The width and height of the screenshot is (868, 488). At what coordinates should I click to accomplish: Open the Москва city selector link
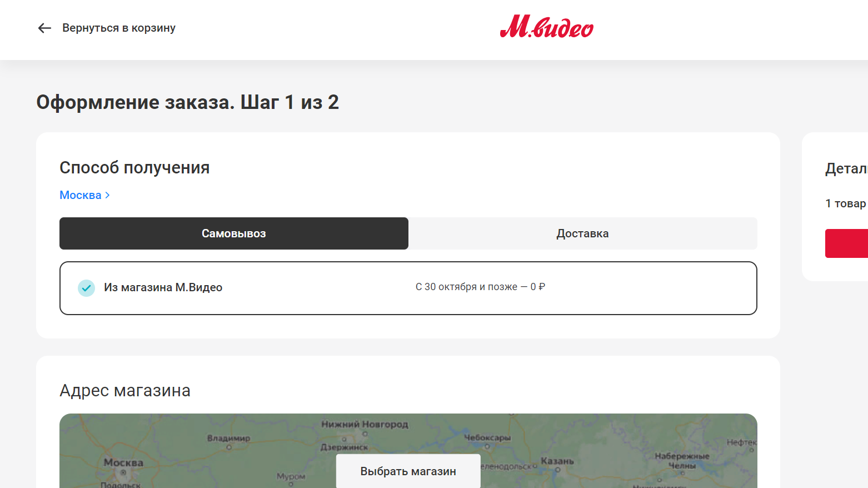click(x=84, y=195)
